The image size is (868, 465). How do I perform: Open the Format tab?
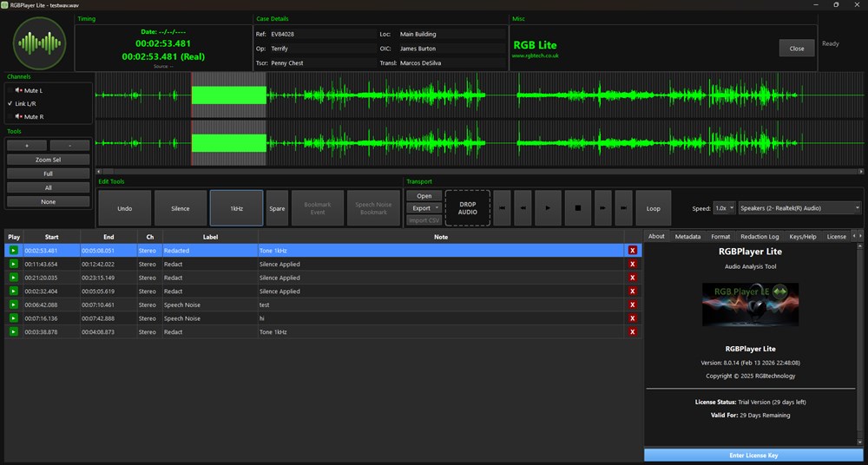pos(720,236)
